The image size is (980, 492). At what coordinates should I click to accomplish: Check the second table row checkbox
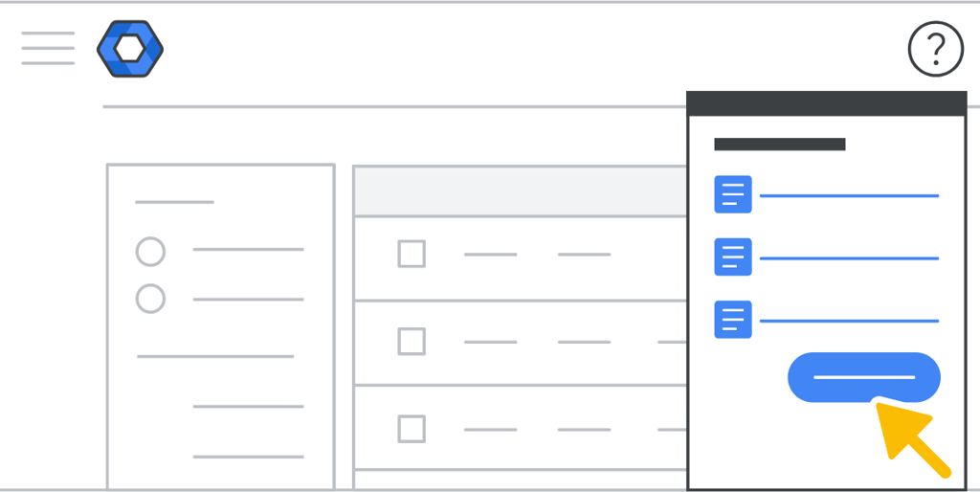click(x=412, y=341)
